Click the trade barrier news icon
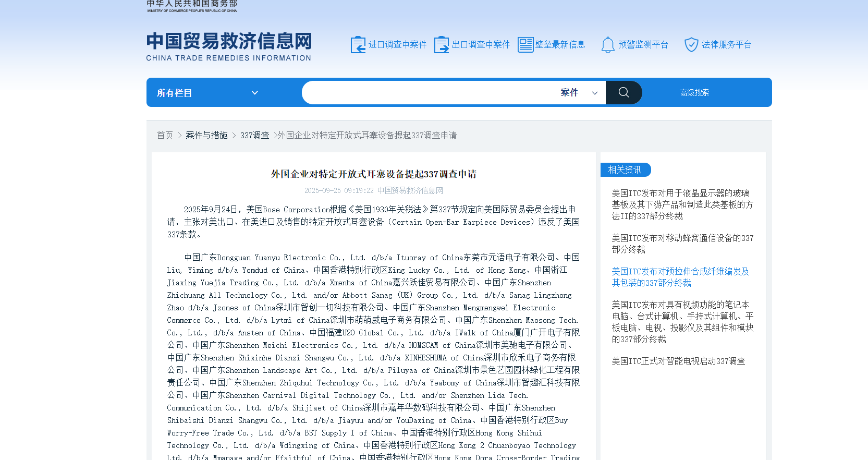 click(x=525, y=45)
